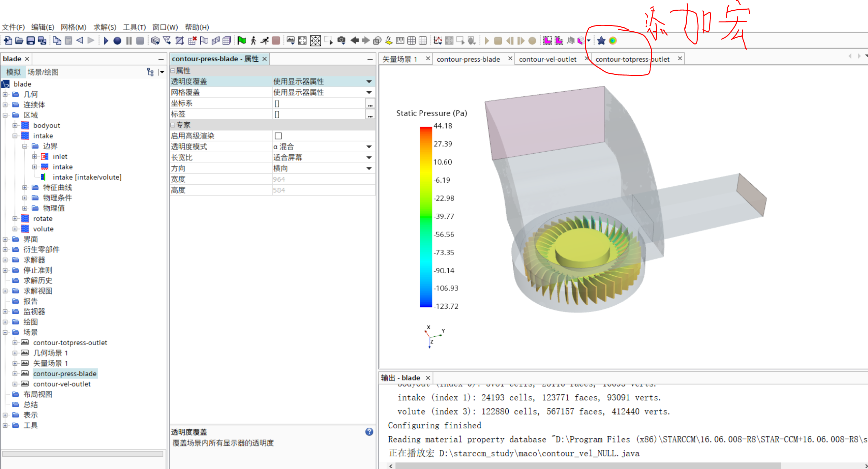
Task: Switch to the 场景/绘图 tab
Action: (x=43, y=72)
